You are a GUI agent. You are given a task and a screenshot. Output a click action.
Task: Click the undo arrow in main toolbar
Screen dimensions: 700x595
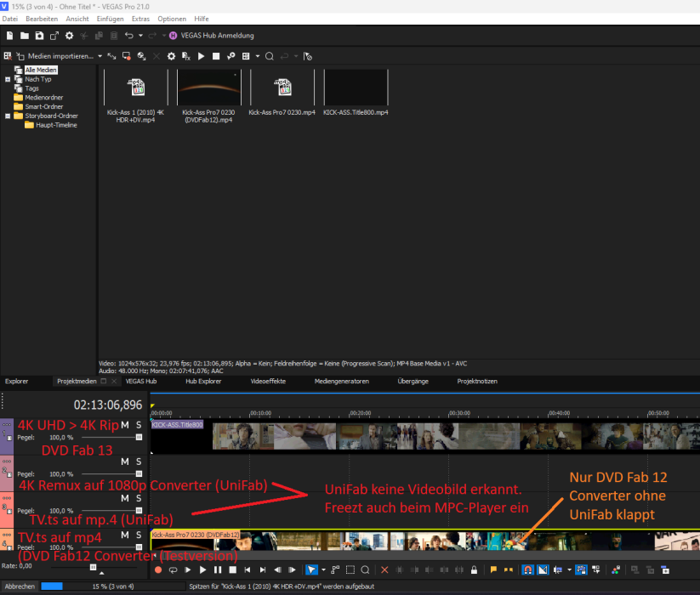pyautogui.click(x=129, y=36)
